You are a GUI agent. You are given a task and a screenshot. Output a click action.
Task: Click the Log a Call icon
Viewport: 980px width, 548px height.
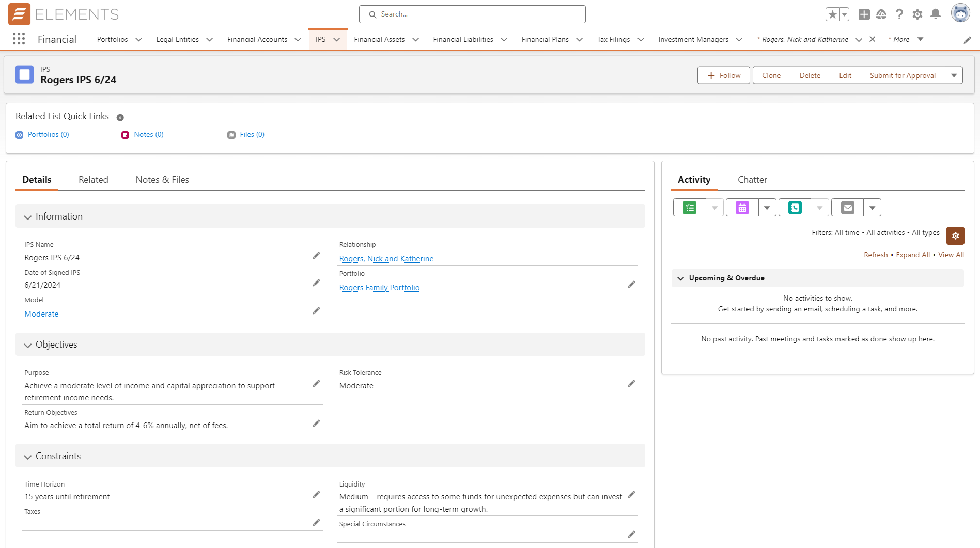pyautogui.click(x=795, y=208)
